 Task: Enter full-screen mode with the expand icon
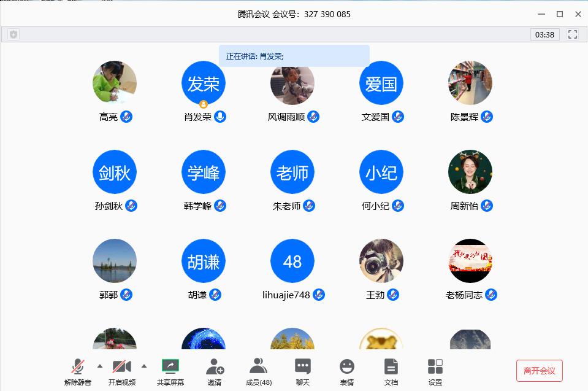(x=573, y=34)
